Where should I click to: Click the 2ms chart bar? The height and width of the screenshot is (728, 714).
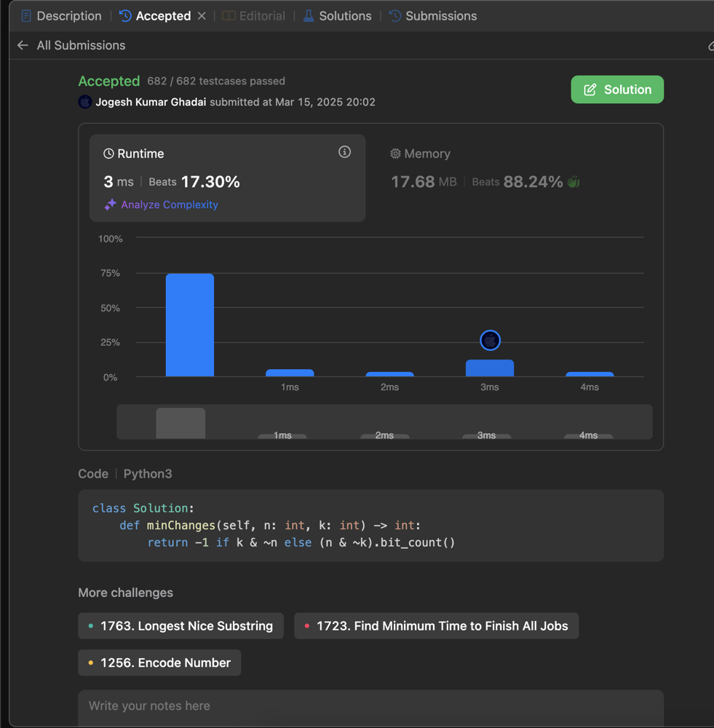389,374
